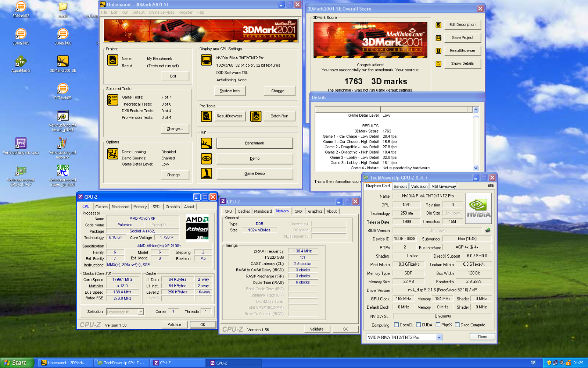
Task: Click the Display and CPU Settings monitor icon
Action: coord(207,60)
